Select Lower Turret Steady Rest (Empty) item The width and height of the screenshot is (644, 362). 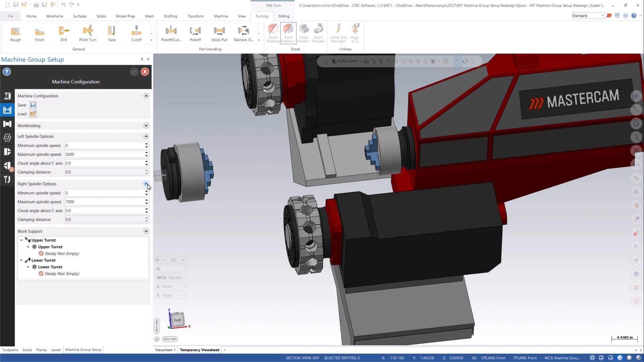pyautogui.click(x=62, y=274)
